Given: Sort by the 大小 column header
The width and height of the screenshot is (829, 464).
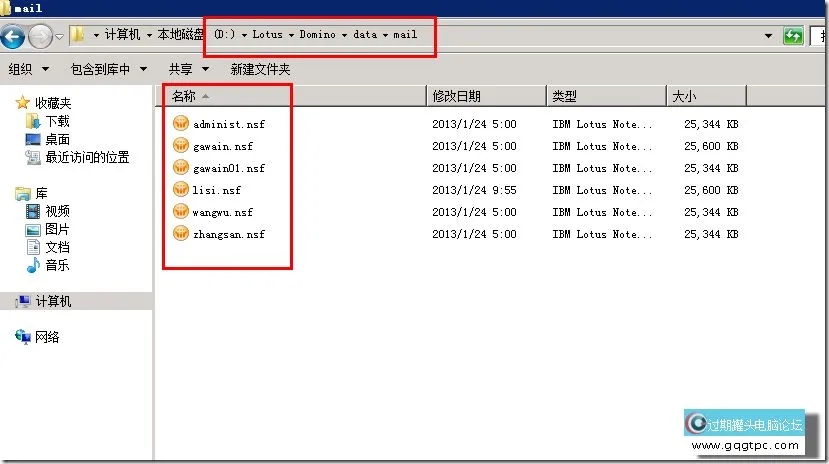Looking at the screenshot, I should (706, 96).
